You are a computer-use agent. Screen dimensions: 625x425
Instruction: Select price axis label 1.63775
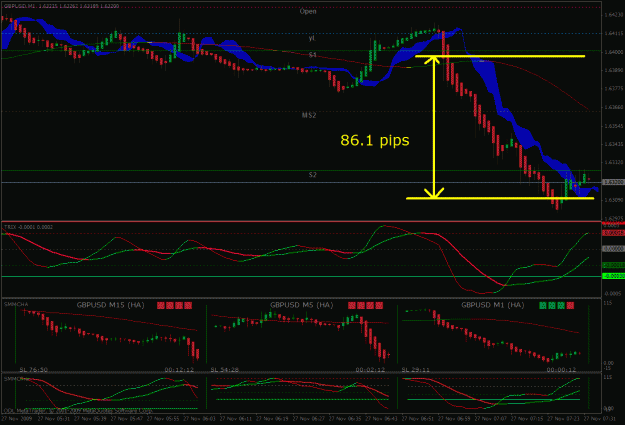point(614,89)
